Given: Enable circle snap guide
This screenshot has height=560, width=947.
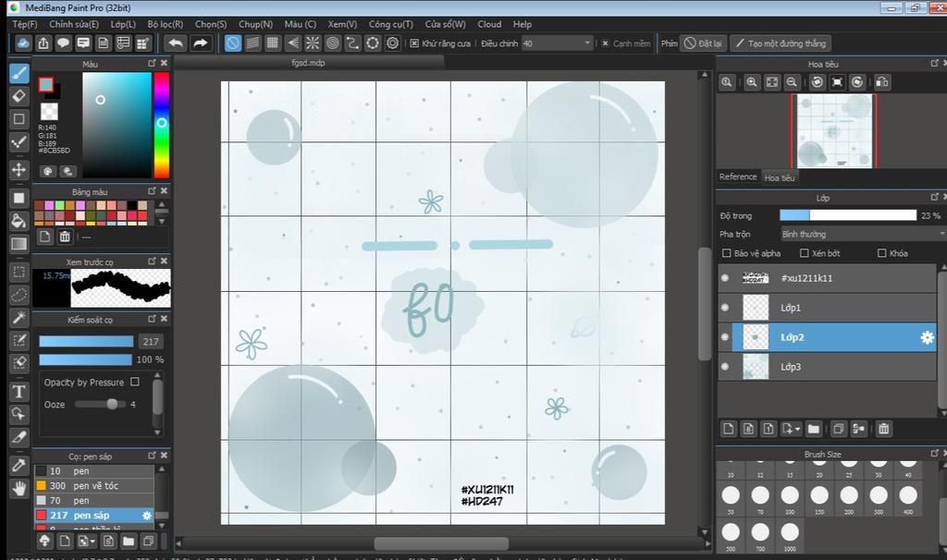Looking at the screenshot, I should 332,43.
